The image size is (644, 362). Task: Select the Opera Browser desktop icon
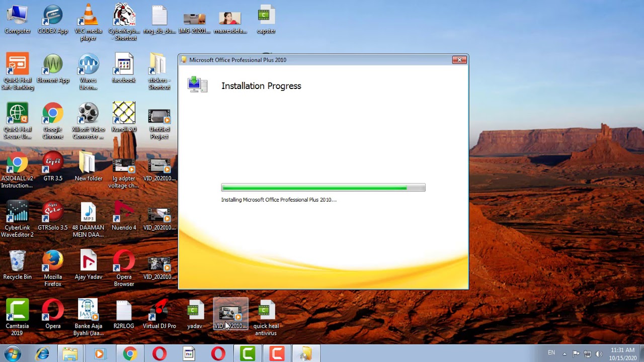tap(124, 269)
